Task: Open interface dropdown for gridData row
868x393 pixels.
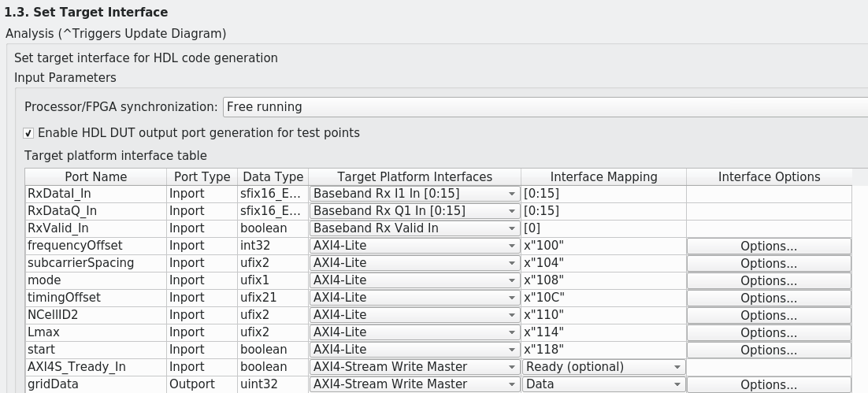Action: click(414, 384)
